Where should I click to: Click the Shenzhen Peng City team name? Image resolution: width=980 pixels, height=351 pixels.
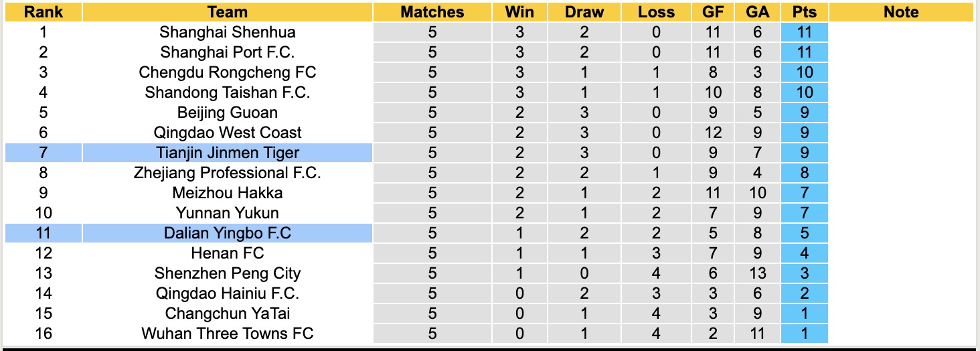[x=227, y=273]
